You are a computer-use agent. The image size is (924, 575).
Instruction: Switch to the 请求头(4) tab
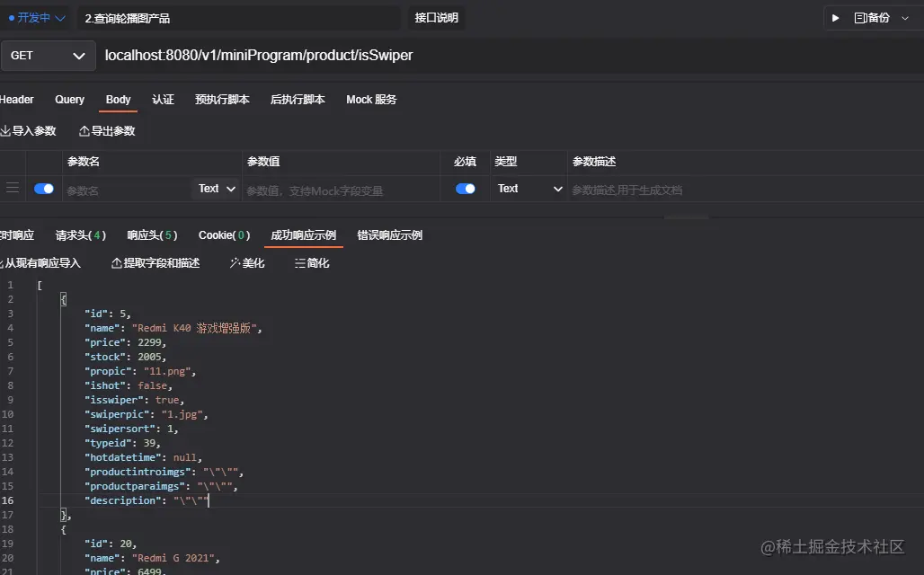coord(81,235)
